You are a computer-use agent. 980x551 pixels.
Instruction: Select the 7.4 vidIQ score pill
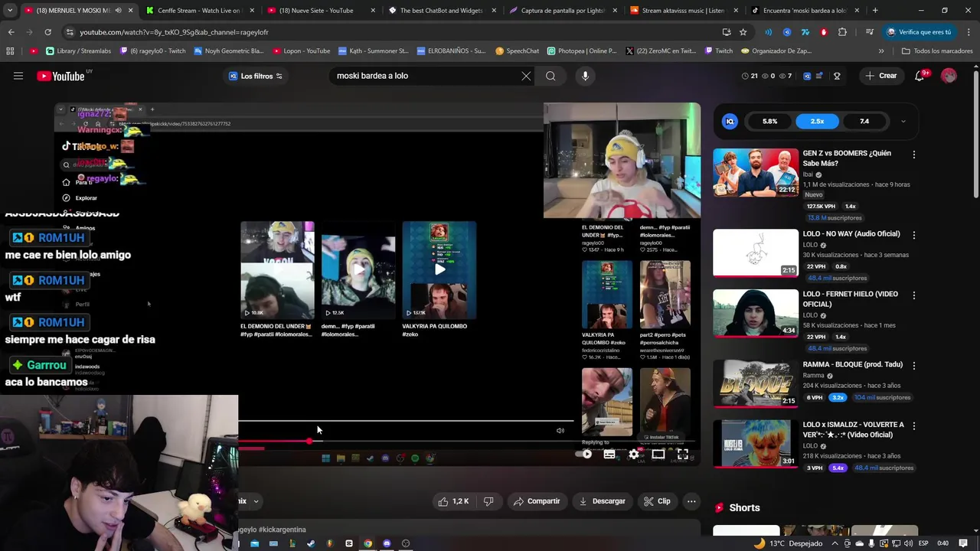(x=864, y=121)
